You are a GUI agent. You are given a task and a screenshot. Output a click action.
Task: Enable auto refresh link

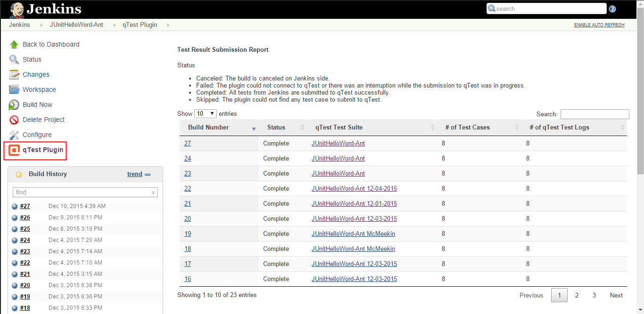(x=599, y=25)
